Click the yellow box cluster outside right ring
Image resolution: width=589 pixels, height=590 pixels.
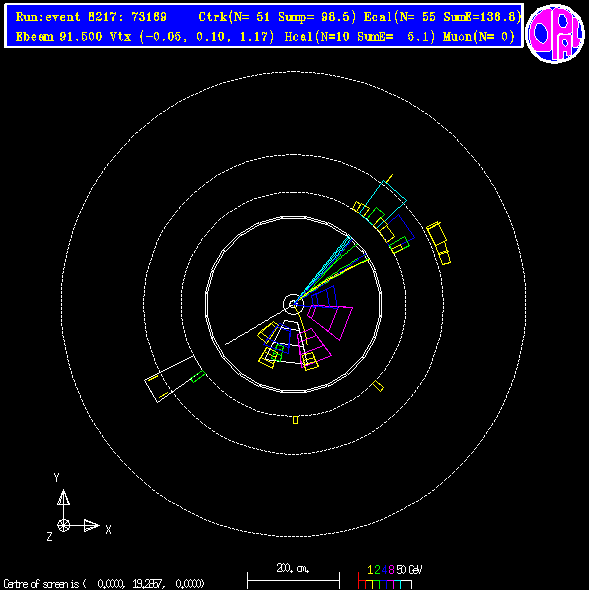click(x=438, y=243)
